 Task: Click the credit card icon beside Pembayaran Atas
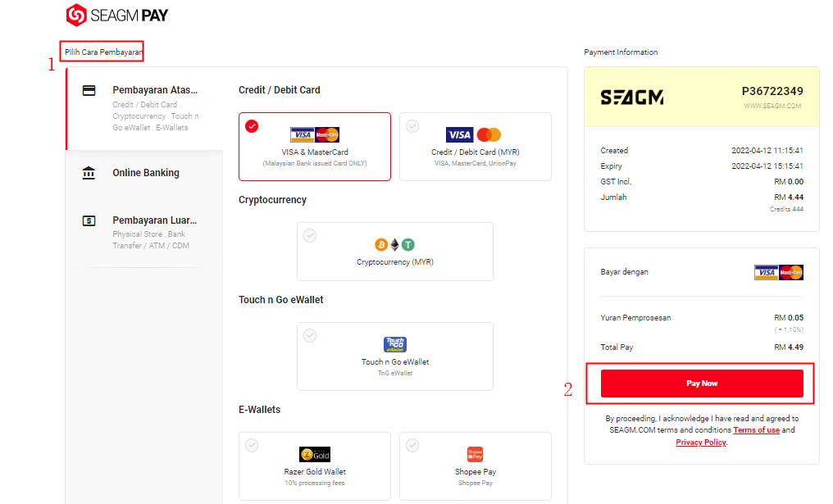[89, 90]
